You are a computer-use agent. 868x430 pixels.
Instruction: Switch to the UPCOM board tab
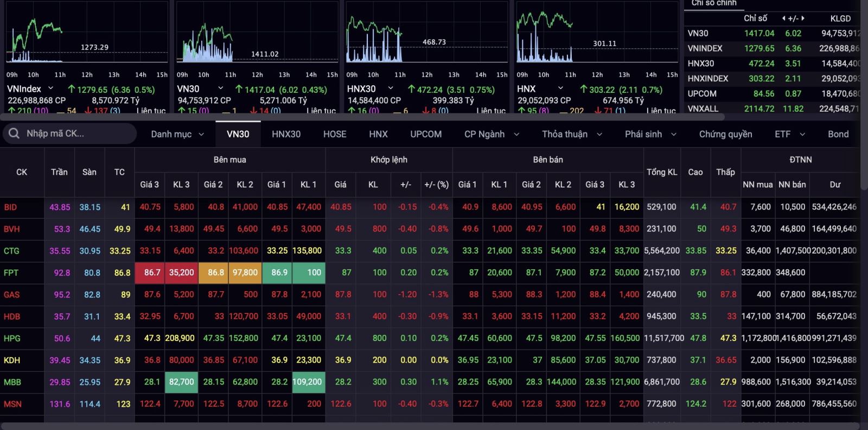tap(426, 134)
